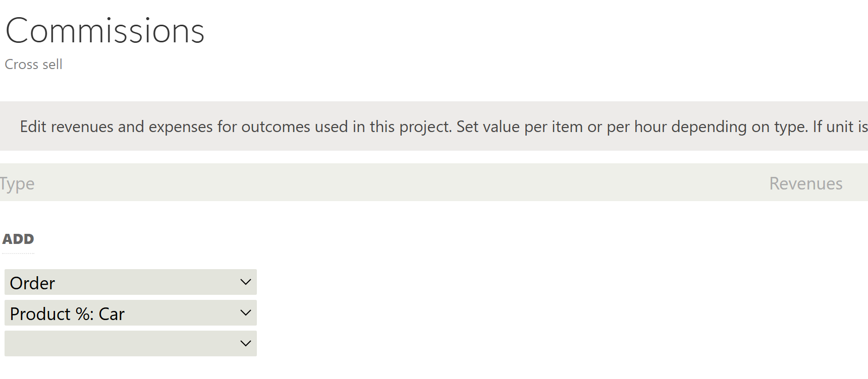Open the empty third dropdown

tap(130, 344)
